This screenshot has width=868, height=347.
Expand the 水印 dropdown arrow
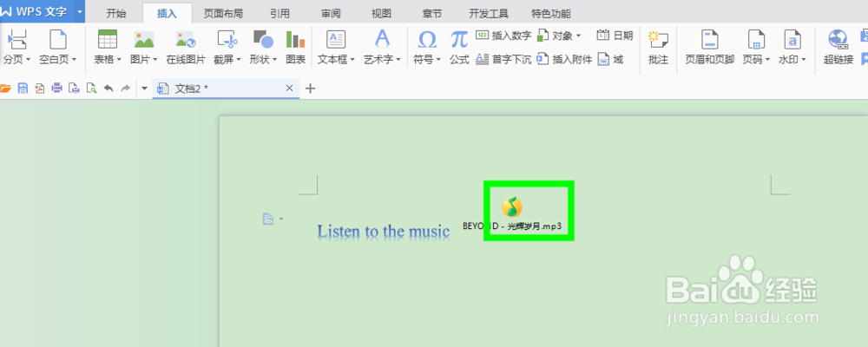[804, 59]
